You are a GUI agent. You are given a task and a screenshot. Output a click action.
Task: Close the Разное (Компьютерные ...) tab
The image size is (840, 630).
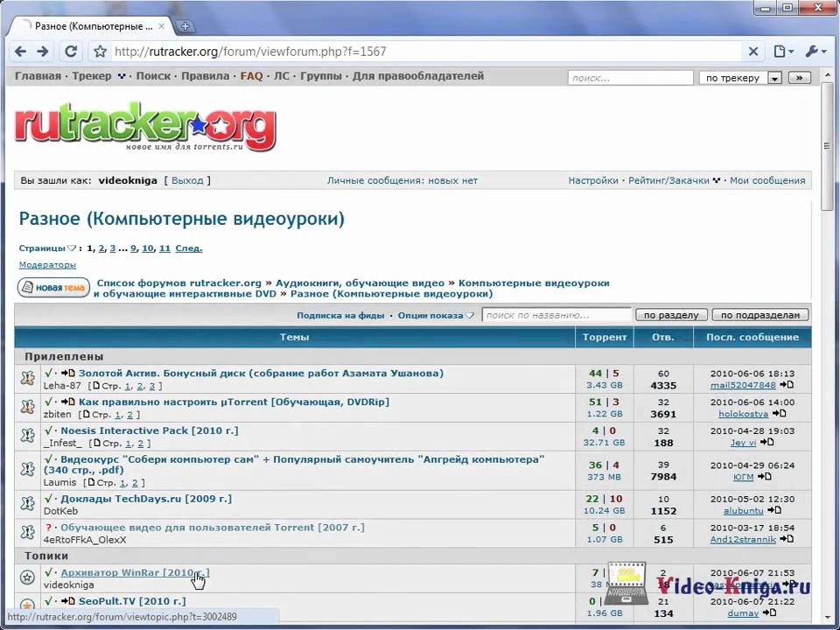click(x=161, y=26)
